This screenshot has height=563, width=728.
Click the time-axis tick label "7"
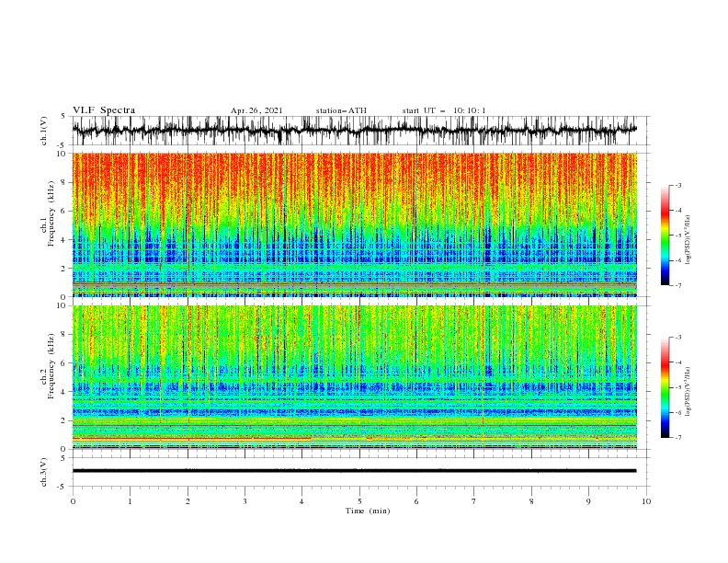[473, 501]
